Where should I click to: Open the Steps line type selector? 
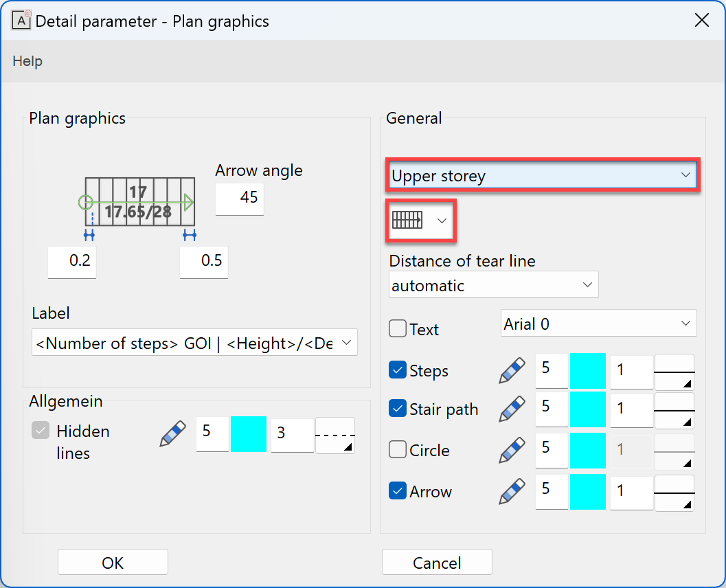coord(674,373)
